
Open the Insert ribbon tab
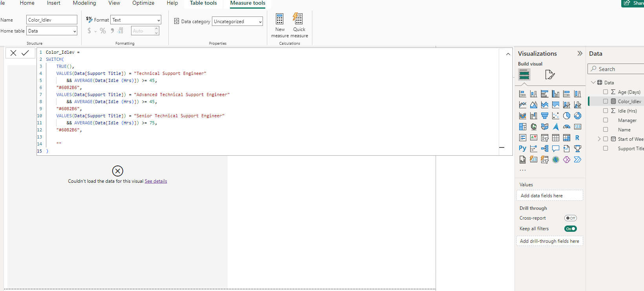(x=54, y=3)
